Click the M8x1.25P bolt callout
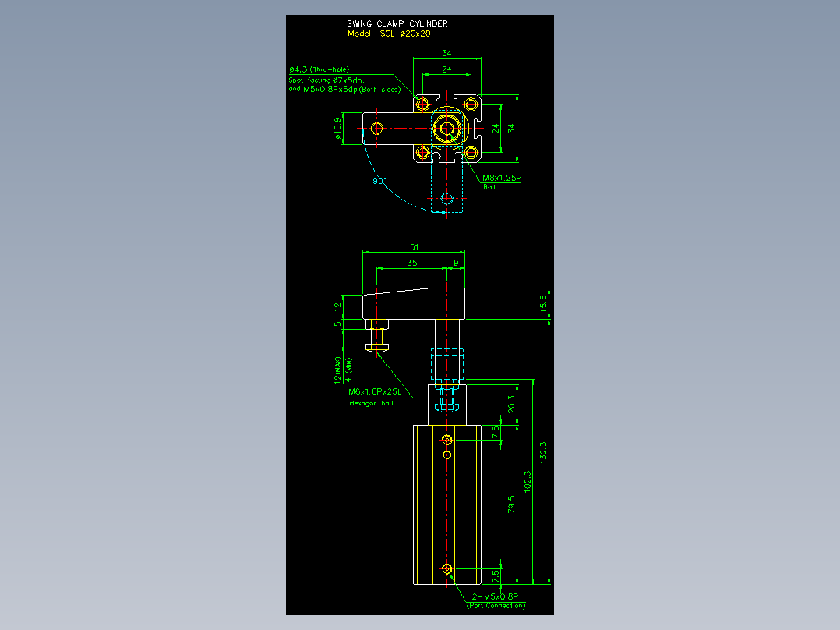 coord(502,178)
